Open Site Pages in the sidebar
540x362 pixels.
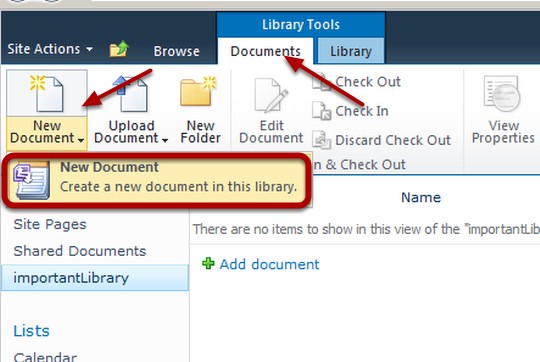50,225
